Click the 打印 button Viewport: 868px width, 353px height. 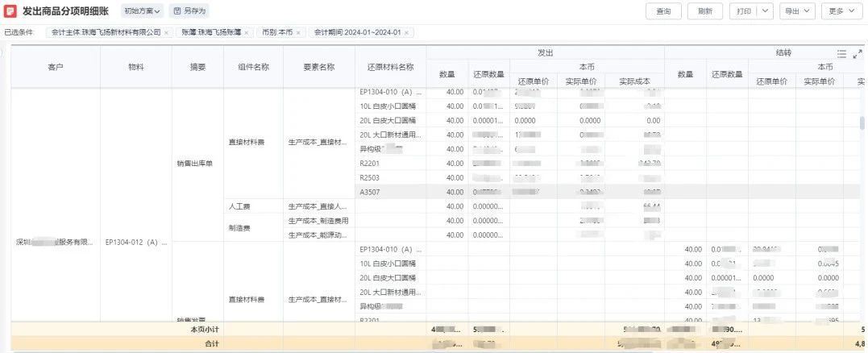click(743, 11)
